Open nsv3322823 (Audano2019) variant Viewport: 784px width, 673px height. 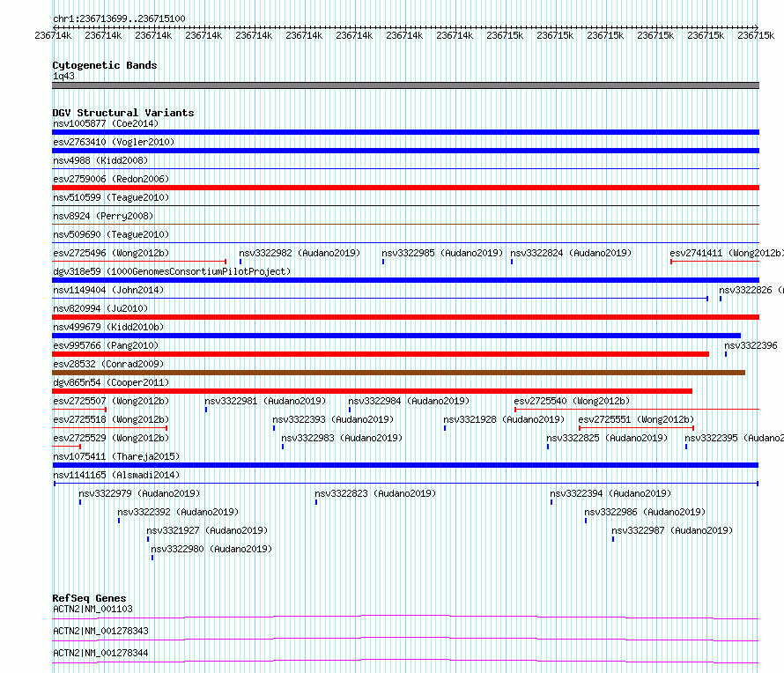pos(375,493)
